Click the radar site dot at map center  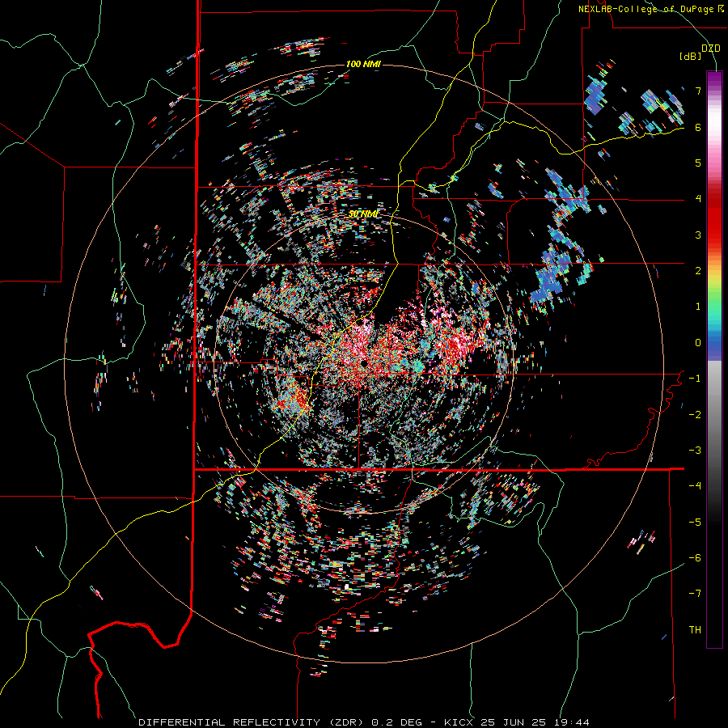(364, 363)
